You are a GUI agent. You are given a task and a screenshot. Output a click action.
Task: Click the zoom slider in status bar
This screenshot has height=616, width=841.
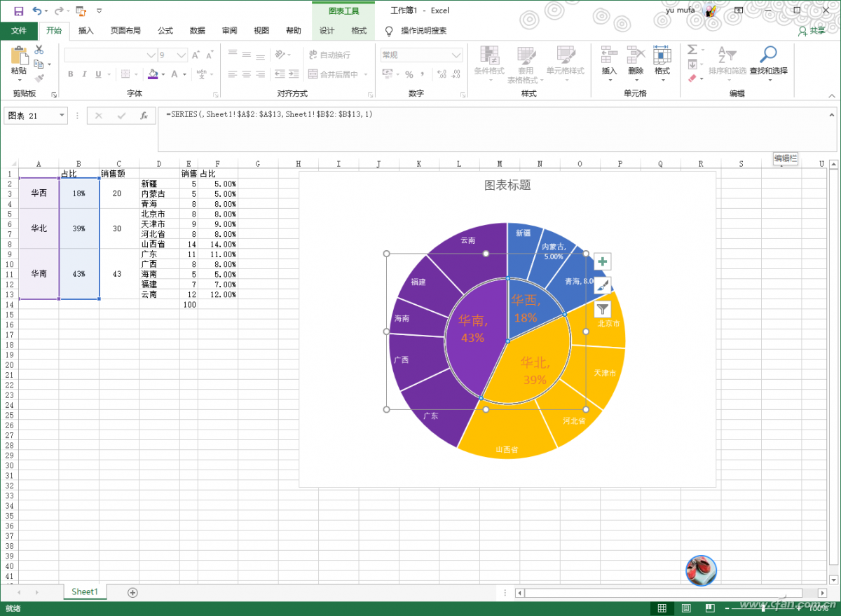click(763, 608)
